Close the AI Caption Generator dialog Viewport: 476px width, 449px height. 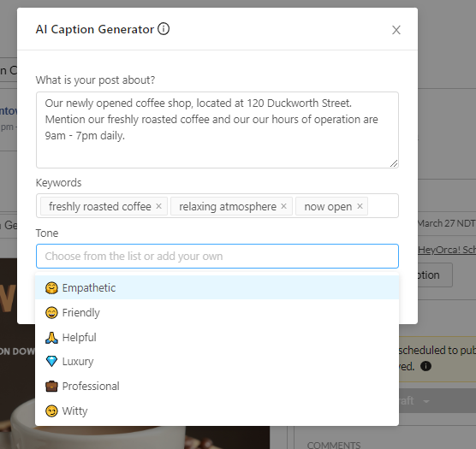pos(396,30)
